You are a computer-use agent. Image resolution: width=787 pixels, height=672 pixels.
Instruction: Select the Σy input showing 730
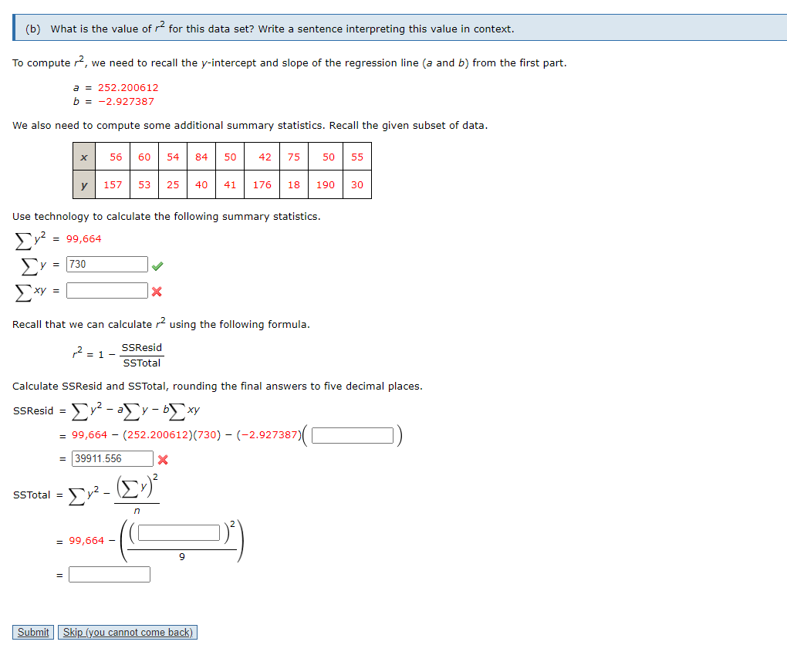[106, 264]
